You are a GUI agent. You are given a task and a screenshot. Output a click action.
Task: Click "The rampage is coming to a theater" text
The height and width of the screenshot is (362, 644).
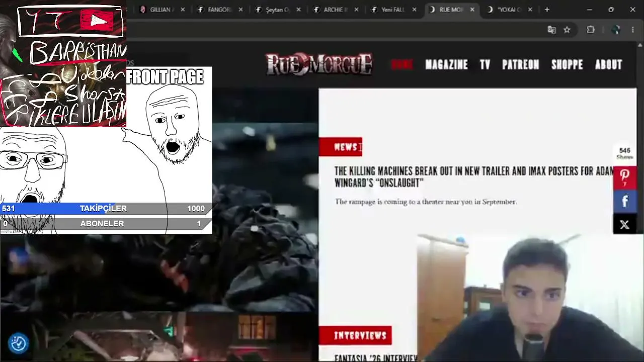click(x=426, y=202)
